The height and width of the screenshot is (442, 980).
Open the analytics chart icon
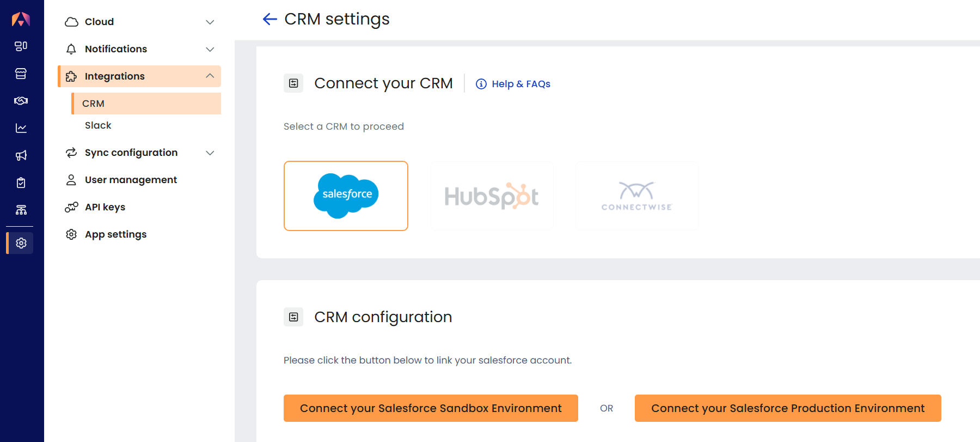click(21, 128)
